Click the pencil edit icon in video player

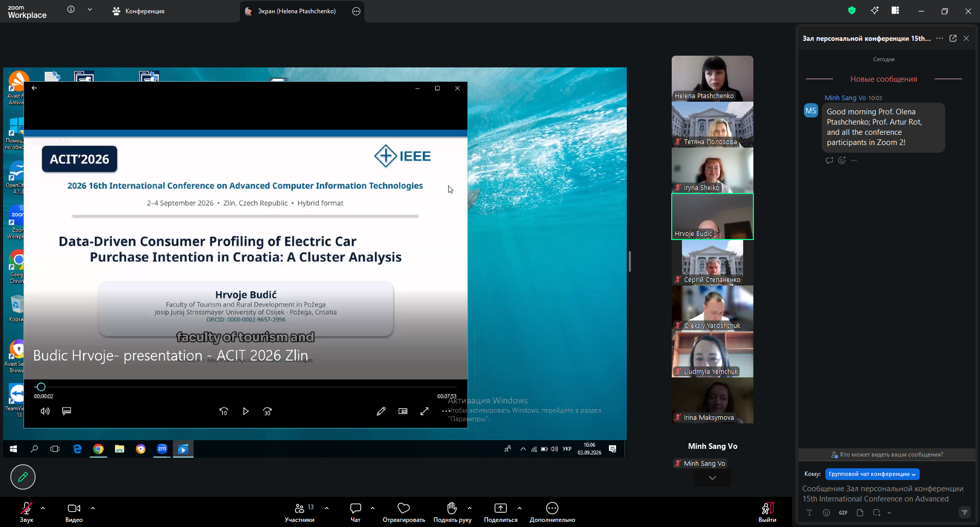pyautogui.click(x=381, y=411)
